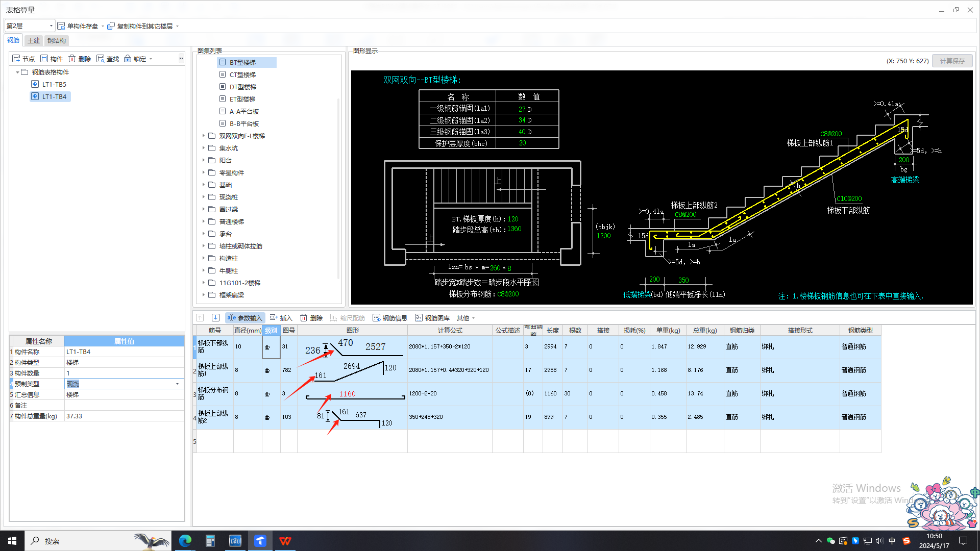
Task: Toggle 参数输入 parameter input
Action: coord(245,317)
